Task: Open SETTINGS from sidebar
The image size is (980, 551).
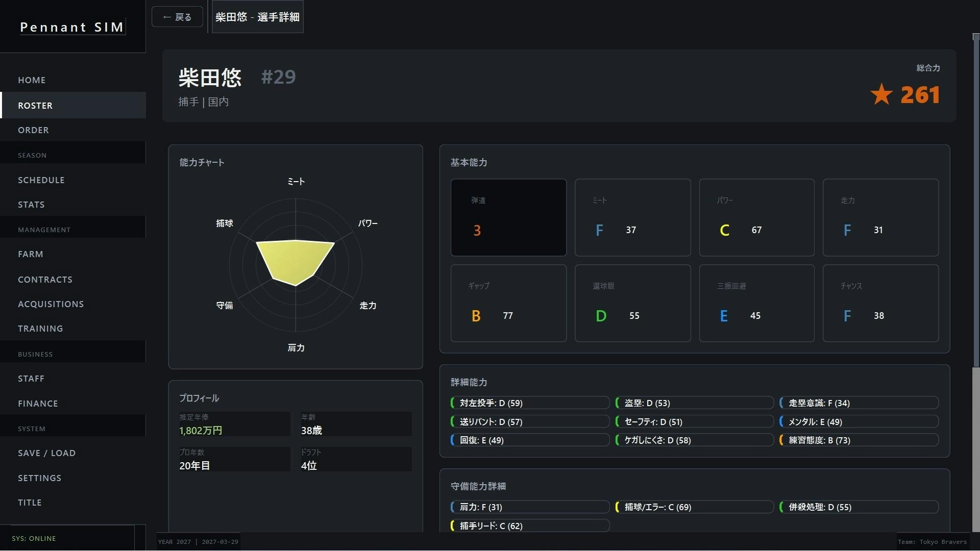Action: pyautogui.click(x=39, y=478)
